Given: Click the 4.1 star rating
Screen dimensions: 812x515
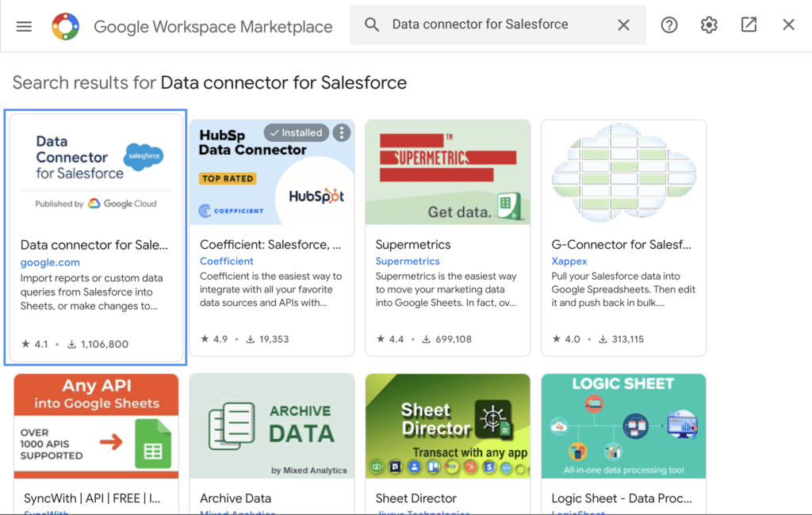Looking at the screenshot, I should pos(35,344).
